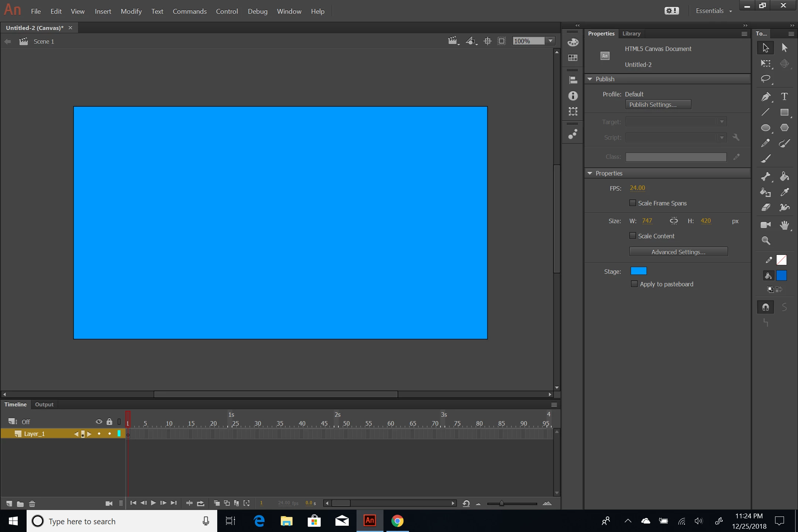
Task: Select the Zoom magnifier tool
Action: click(x=765, y=241)
